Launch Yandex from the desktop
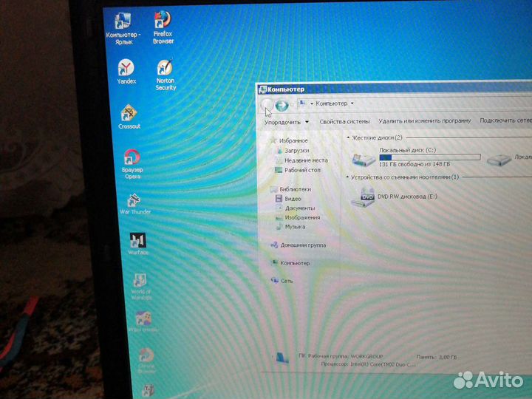The width and height of the screenshot is (532, 399). [x=126, y=69]
